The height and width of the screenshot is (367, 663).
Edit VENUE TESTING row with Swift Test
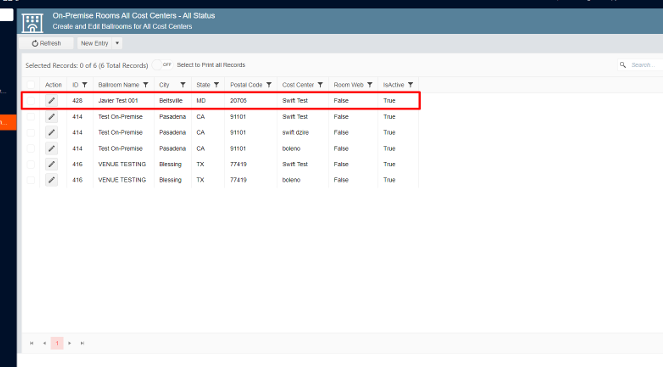pyautogui.click(x=52, y=164)
